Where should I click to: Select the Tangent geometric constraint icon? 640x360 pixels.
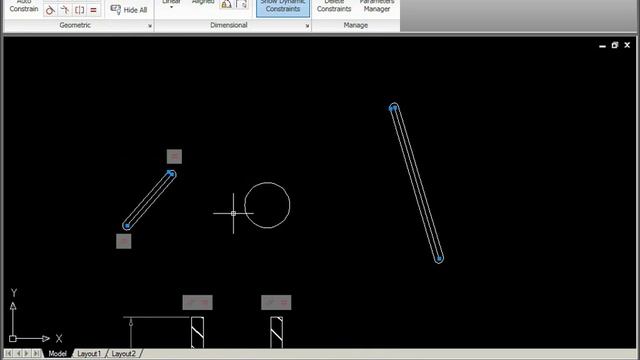50,10
